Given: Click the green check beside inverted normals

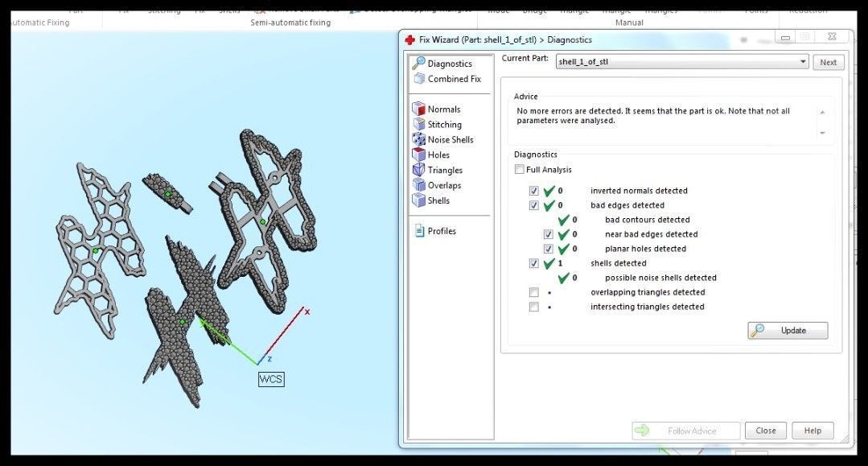Looking at the screenshot, I should [x=549, y=191].
